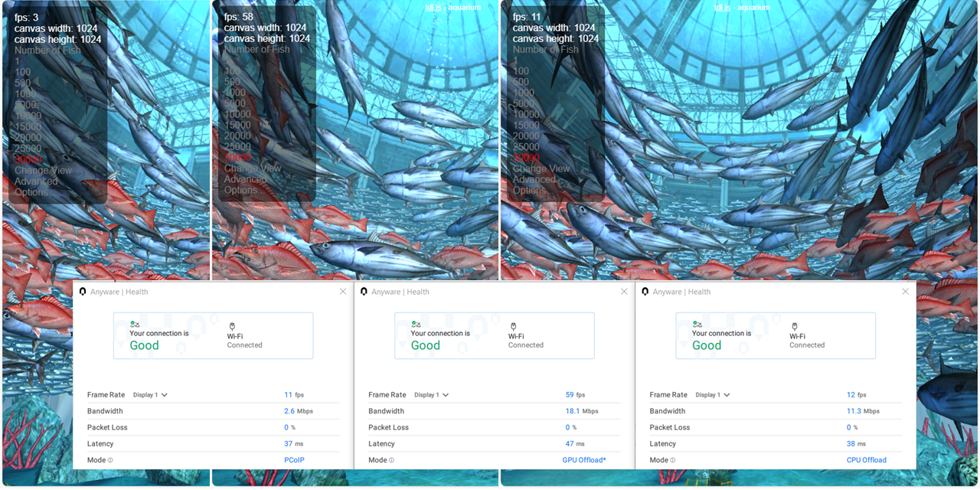Screen dimensions: 980x490
Task: Click connection status icon in GPU Offload window
Action: coord(415,325)
